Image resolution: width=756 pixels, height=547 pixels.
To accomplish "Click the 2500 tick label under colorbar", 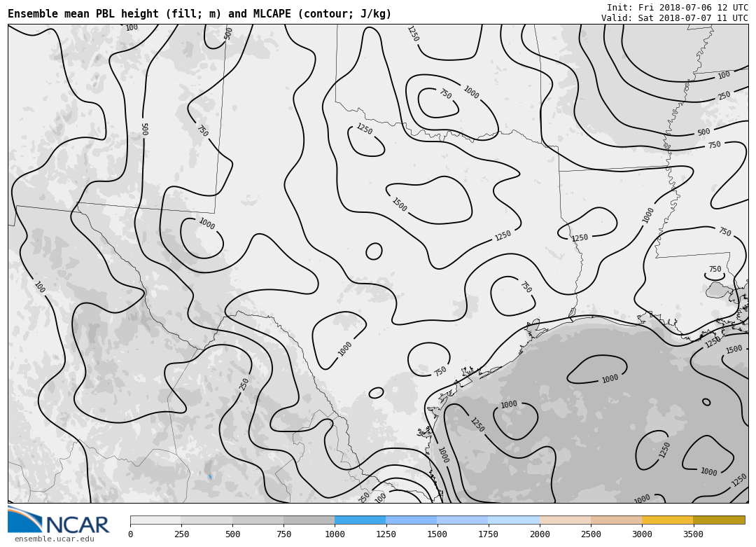I will pyautogui.click(x=591, y=535).
